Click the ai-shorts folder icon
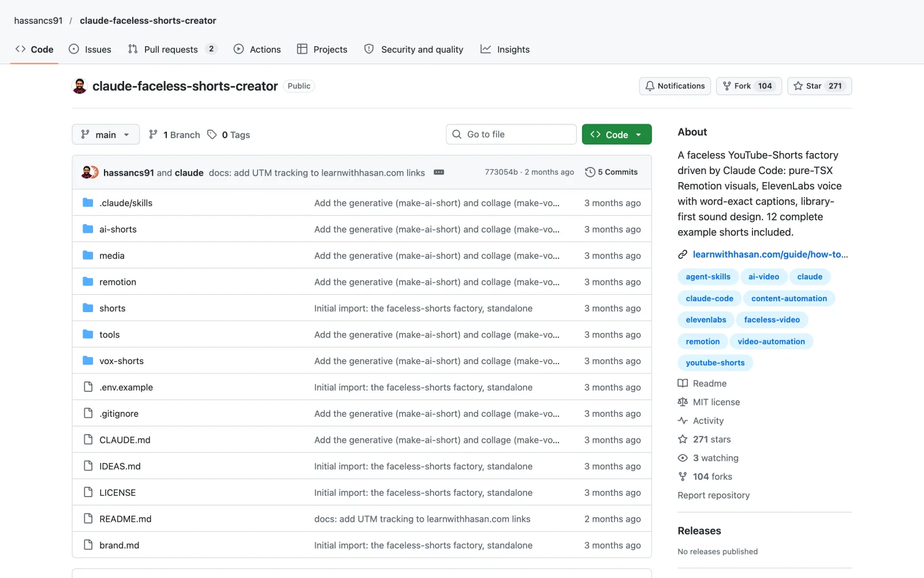Screen dimensions: 924x578 88,229
